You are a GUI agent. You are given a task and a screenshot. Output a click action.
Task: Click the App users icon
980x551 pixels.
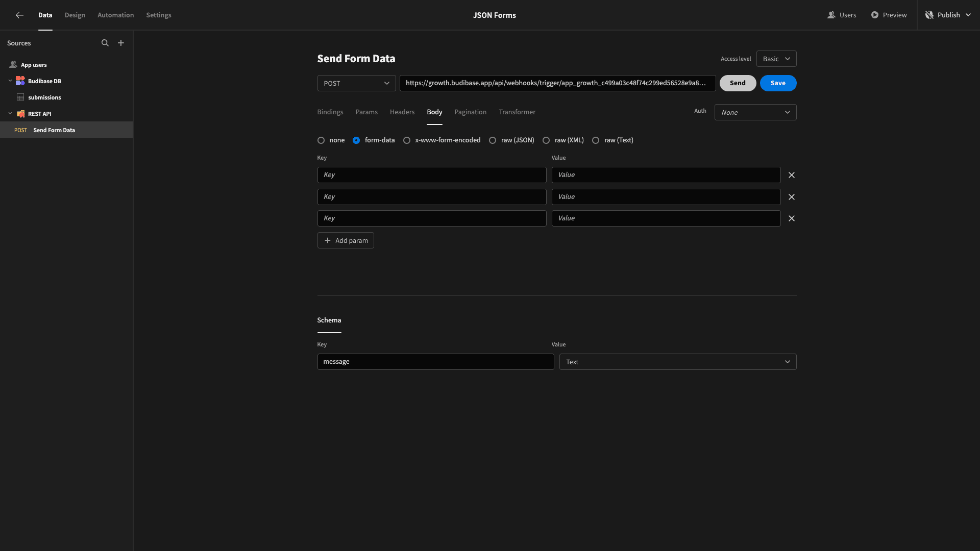[x=13, y=65]
